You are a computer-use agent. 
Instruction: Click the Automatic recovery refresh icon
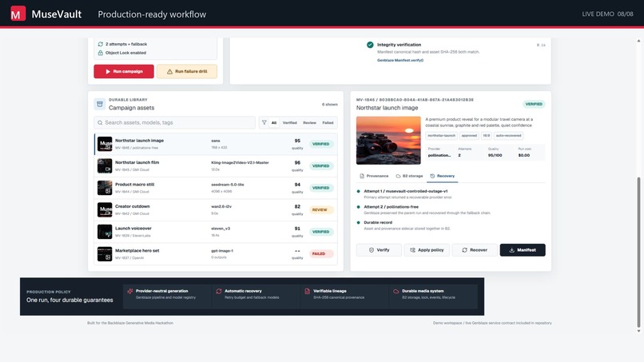click(x=218, y=292)
